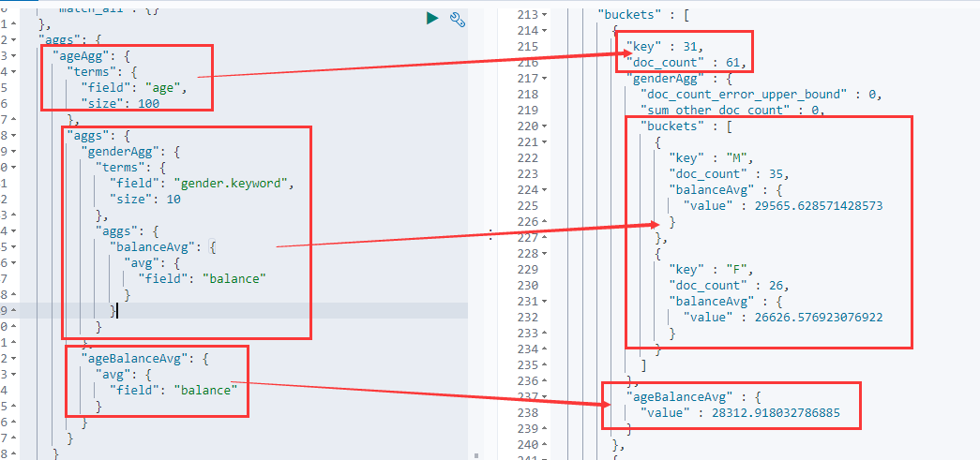Click the "doc_count" : 26 line
The height and width of the screenshot is (460, 980).
click(729, 285)
